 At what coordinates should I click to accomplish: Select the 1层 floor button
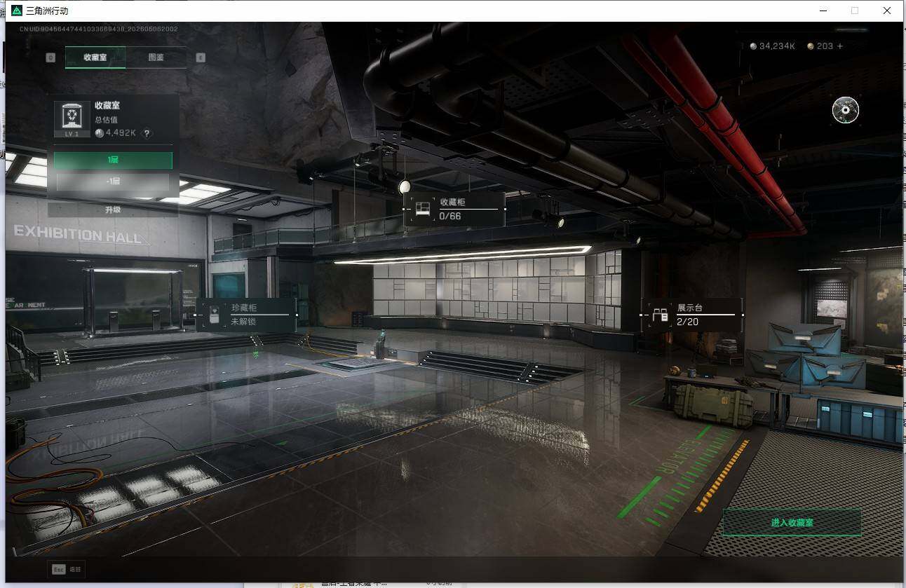(x=113, y=160)
